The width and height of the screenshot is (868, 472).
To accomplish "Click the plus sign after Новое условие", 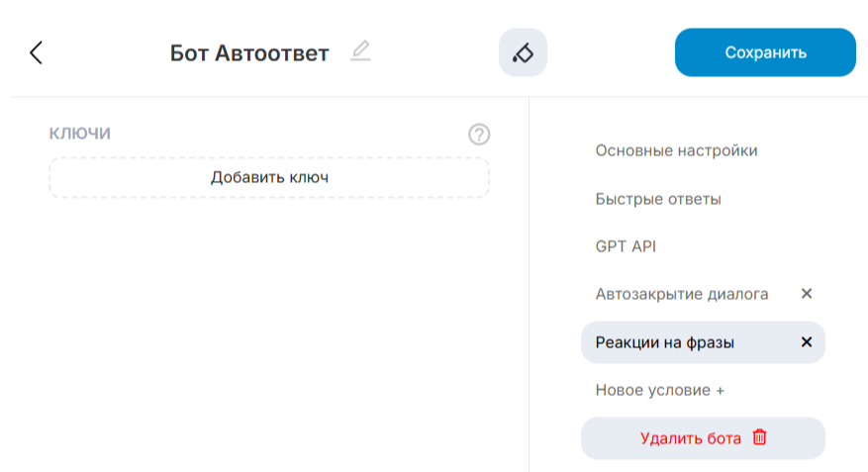I will point(720,390).
